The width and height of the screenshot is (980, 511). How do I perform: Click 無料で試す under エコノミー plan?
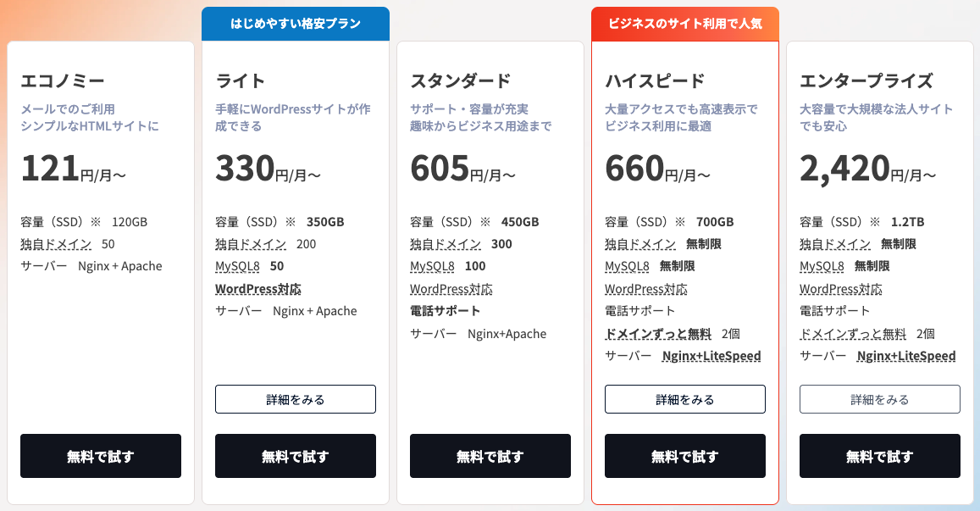coord(101,456)
